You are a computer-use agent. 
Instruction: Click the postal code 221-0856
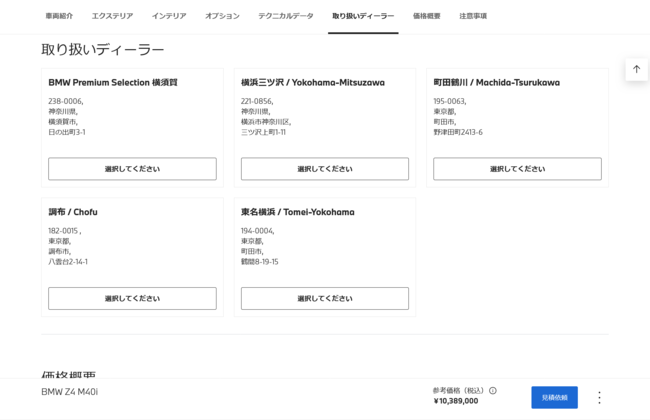pos(257,101)
